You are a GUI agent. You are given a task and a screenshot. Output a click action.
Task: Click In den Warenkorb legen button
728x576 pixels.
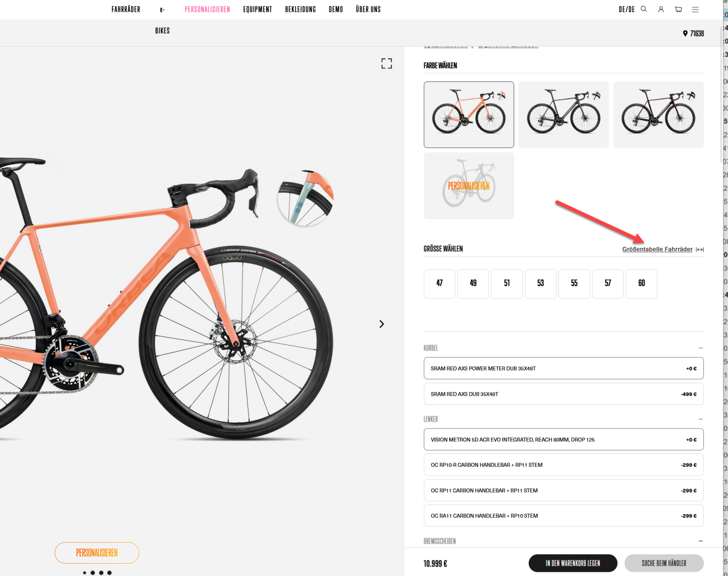point(573,563)
